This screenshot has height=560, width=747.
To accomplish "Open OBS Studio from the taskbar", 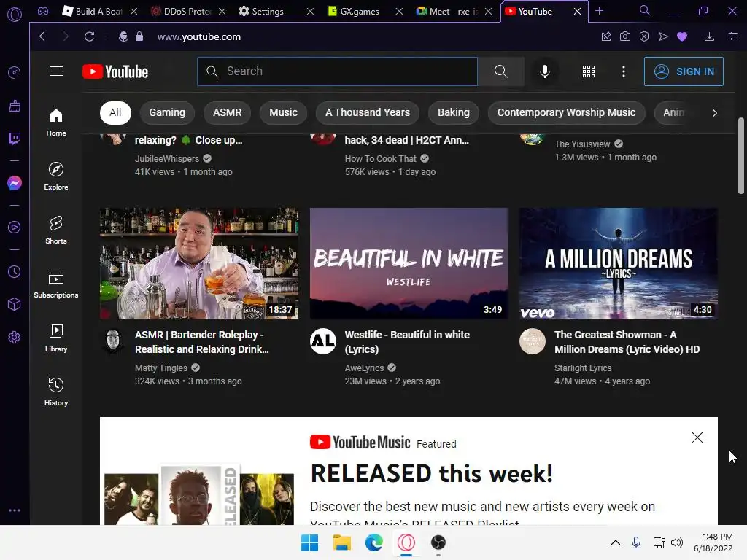I will [x=438, y=542].
